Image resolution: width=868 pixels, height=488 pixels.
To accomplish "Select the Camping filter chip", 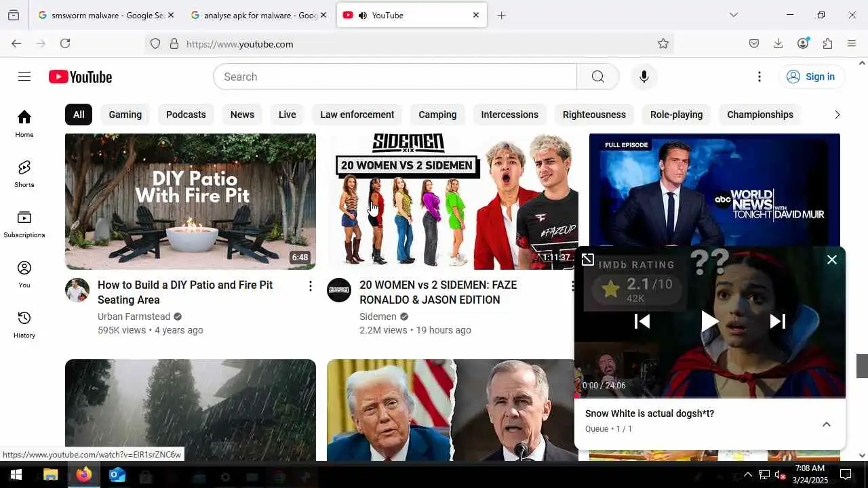I will pyautogui.click(x=437, y=115).
